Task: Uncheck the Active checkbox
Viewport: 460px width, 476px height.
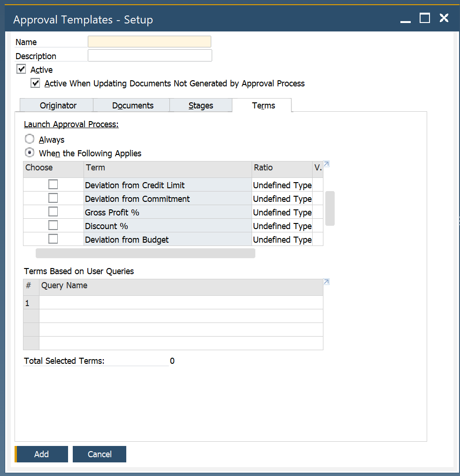Action: point(21,69)
